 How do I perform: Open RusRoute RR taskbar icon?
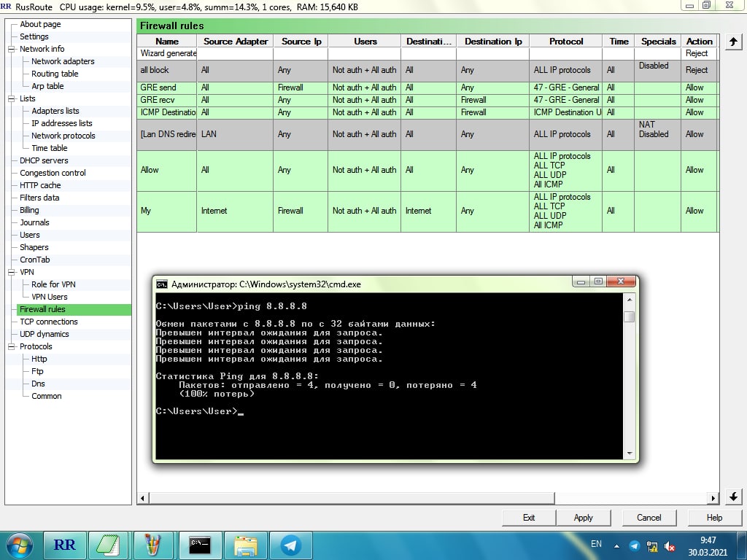coord(65,545)
